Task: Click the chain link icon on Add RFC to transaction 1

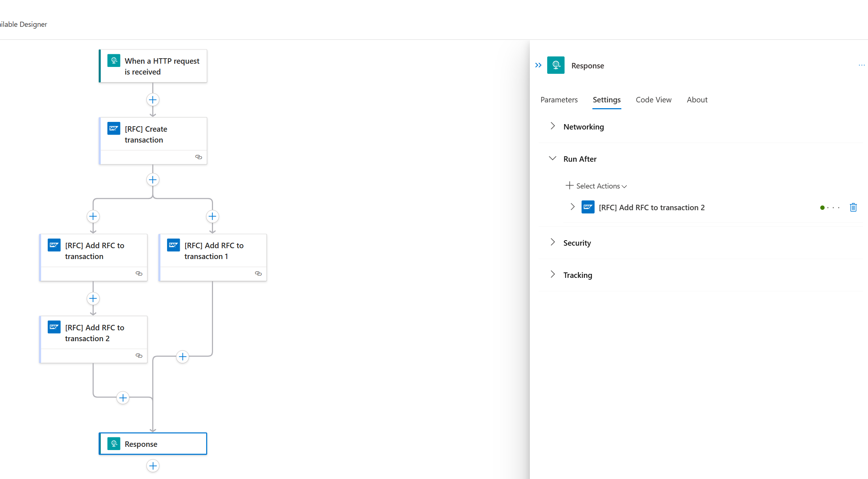Action: click(258, 274)
